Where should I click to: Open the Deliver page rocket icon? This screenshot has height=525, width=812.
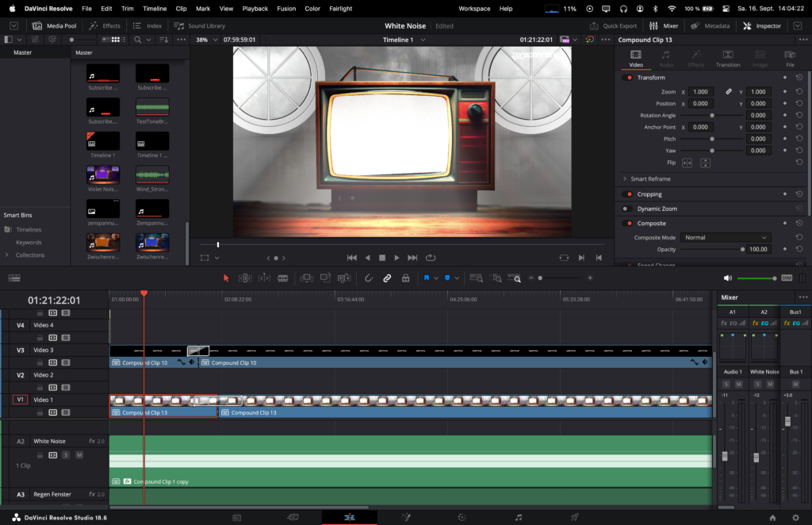point(574,517)
